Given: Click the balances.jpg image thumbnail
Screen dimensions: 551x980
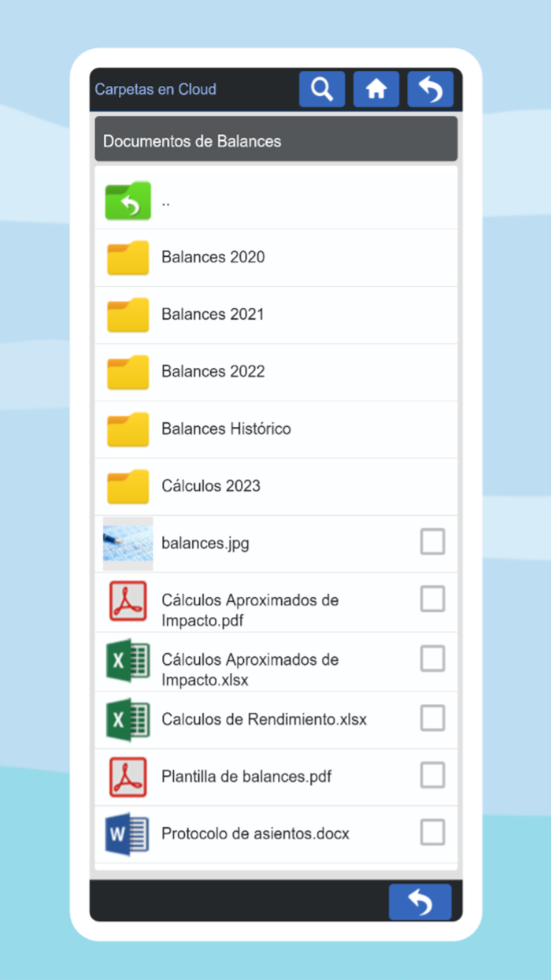Looking at the screenshot, I should [127, 542].
